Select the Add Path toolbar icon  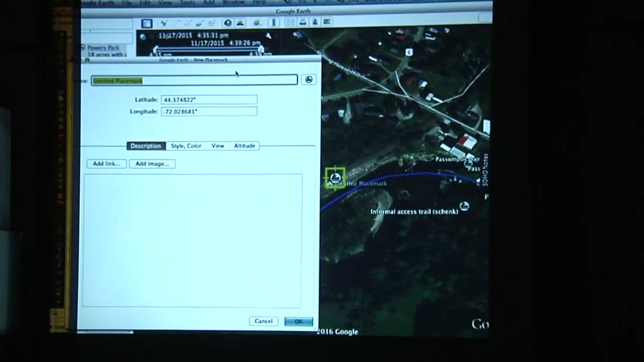pyautogui.click(x=188, y=23)
